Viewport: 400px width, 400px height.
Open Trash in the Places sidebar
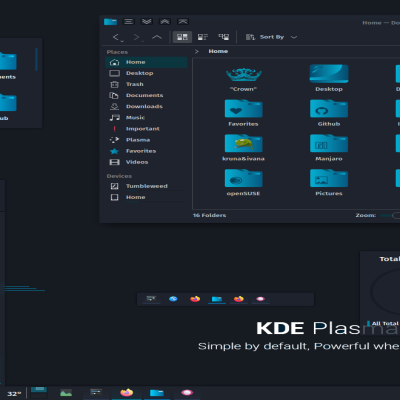146,84
